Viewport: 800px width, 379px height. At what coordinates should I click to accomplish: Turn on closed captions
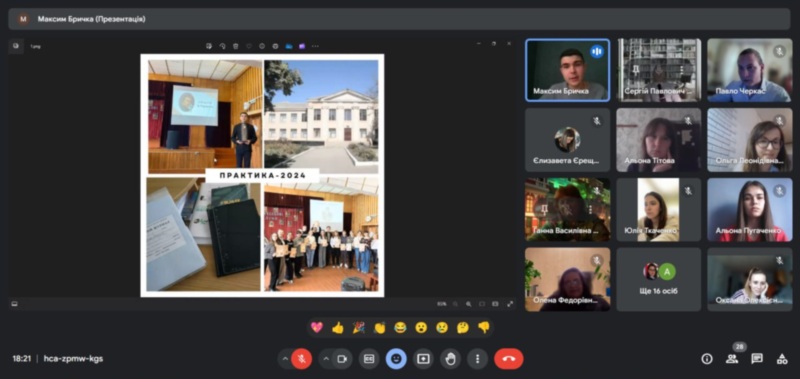tap(369, 359)
